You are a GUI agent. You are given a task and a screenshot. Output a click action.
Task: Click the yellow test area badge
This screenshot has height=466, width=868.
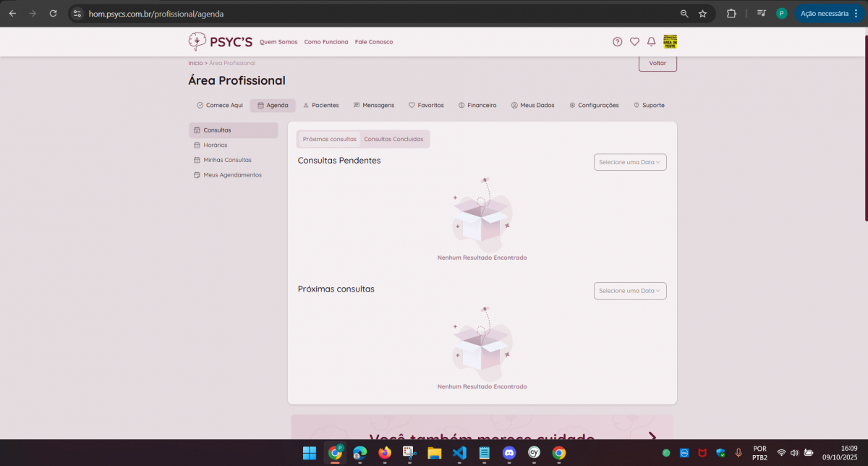pos(671,42)
